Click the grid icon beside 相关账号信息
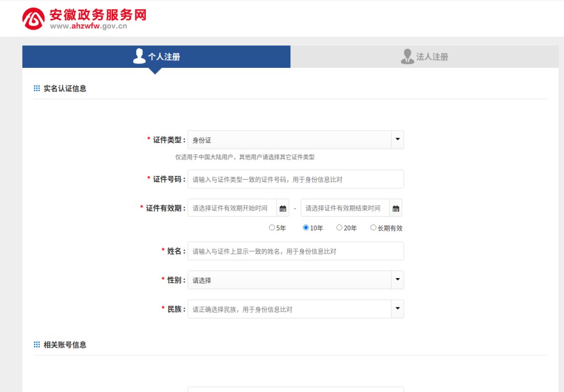The width and height of the screenshot is (564, 392). point(37,345)
